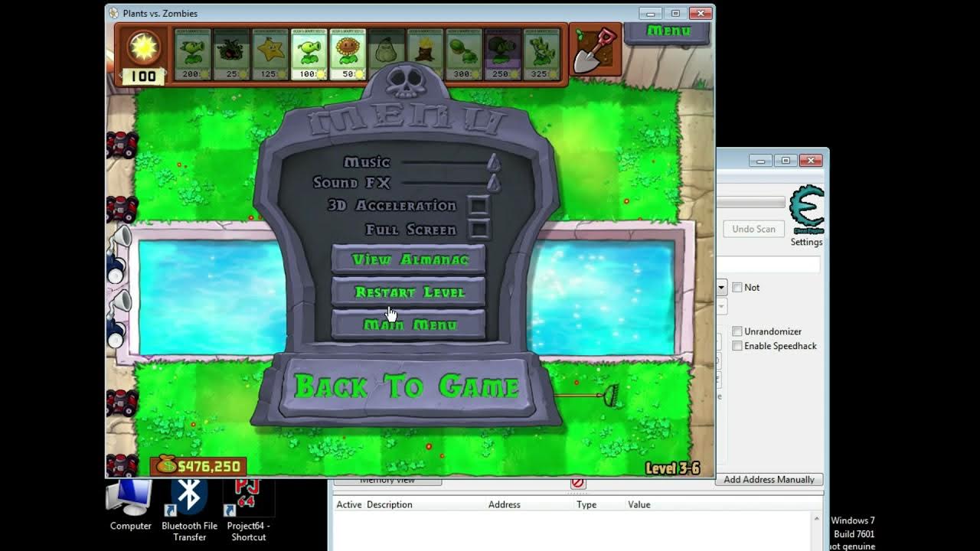Click the Memory view button
This screenshot has height=551, width=980.
[387, 481]
